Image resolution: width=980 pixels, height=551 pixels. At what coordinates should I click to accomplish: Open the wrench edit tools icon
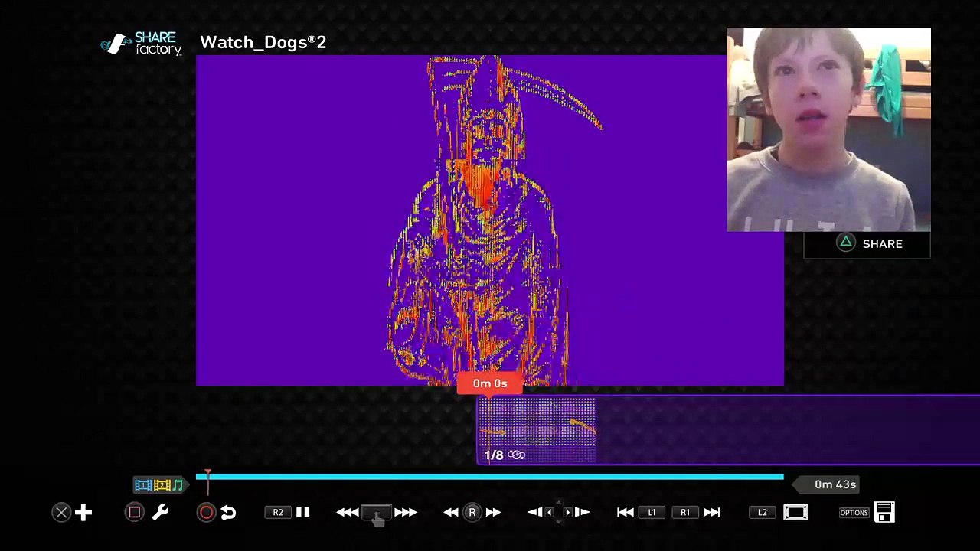tap(160, 512)
